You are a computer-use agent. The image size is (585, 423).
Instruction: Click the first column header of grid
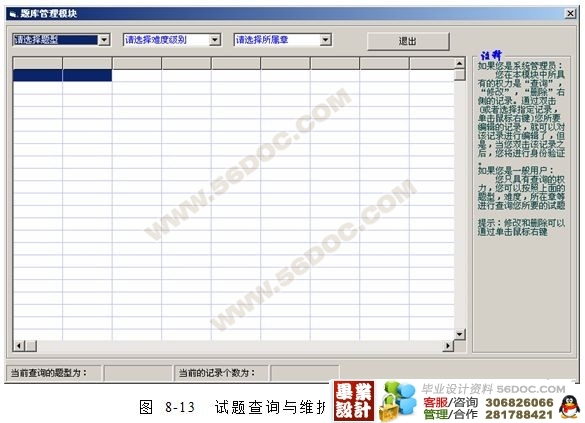[x=38, y=63]
